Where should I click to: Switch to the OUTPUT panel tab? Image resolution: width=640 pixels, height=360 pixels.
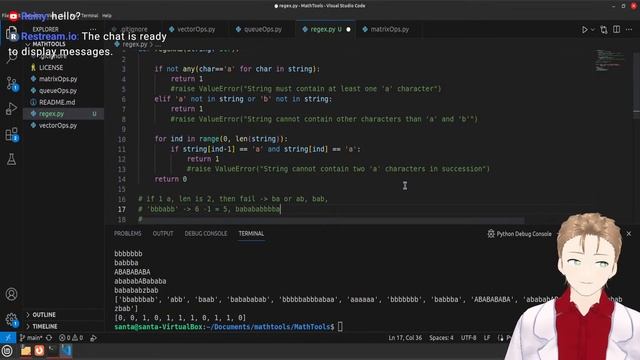point(163,233)
